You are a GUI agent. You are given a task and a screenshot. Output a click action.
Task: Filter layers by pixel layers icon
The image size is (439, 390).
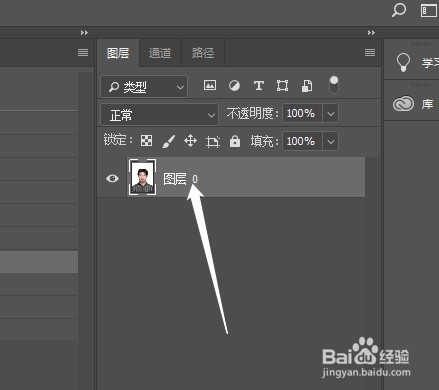point(210,85)
